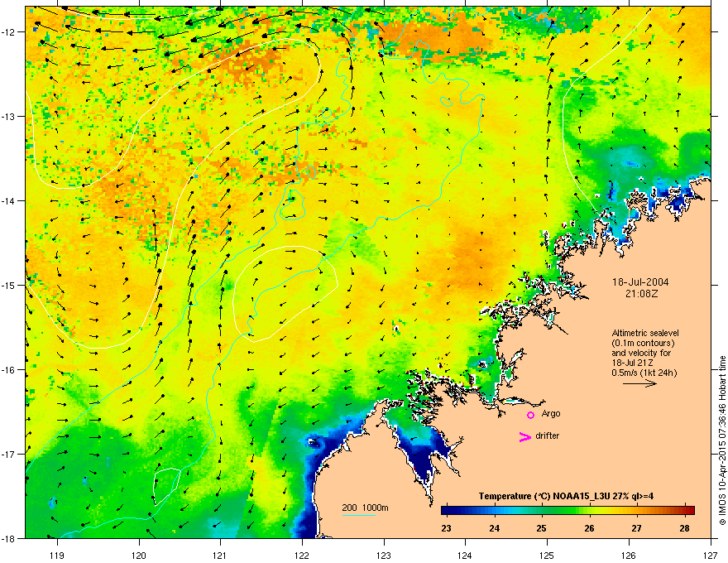This screenshot has width=728, height=563.
Task: Click the longitude axis label 121
Action: coord(220,555)
